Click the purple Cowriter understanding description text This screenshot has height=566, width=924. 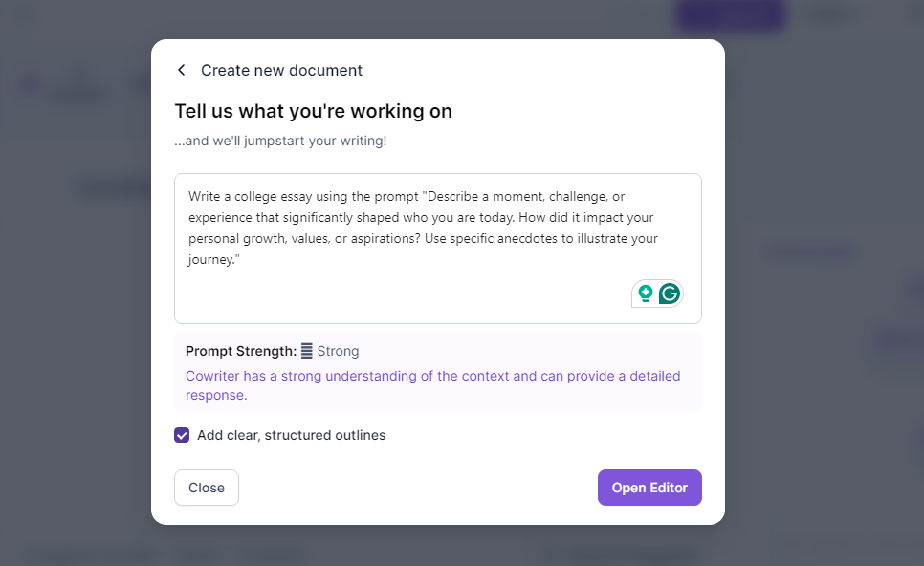(x=432, y=385)
